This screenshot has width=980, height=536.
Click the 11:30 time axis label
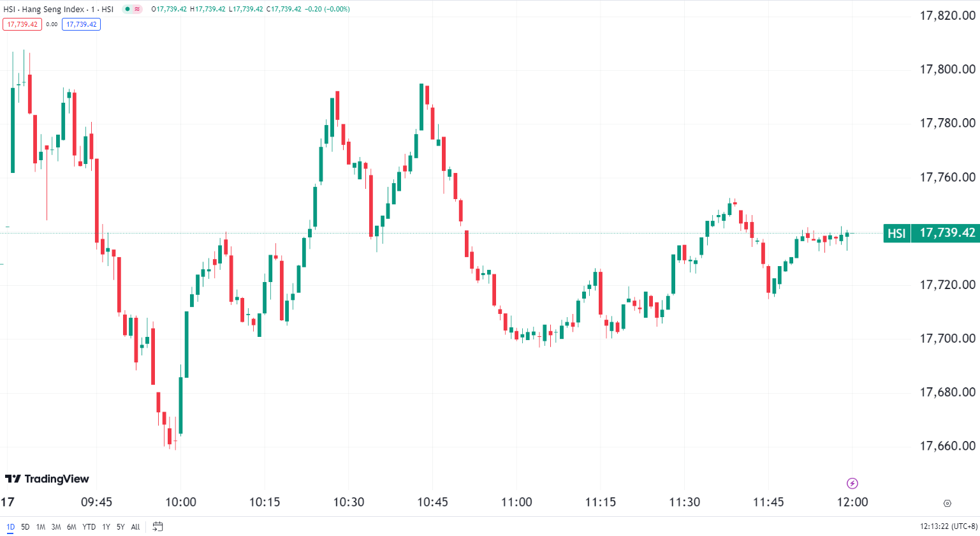pos(685,502)
